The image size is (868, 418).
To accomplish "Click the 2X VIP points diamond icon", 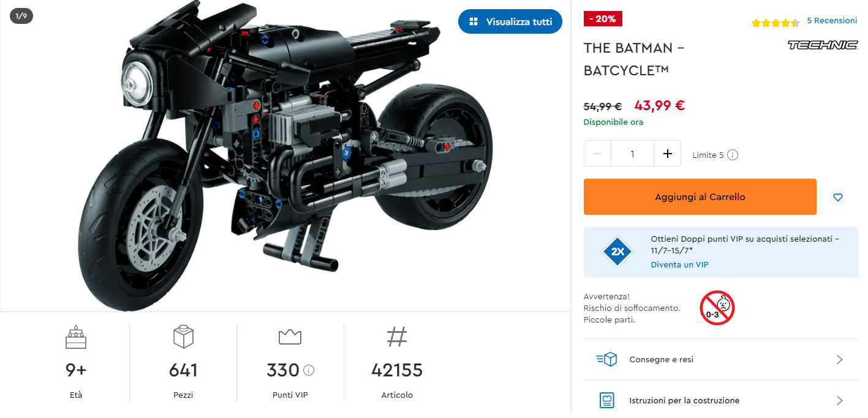I will click(x=617, y=252).
